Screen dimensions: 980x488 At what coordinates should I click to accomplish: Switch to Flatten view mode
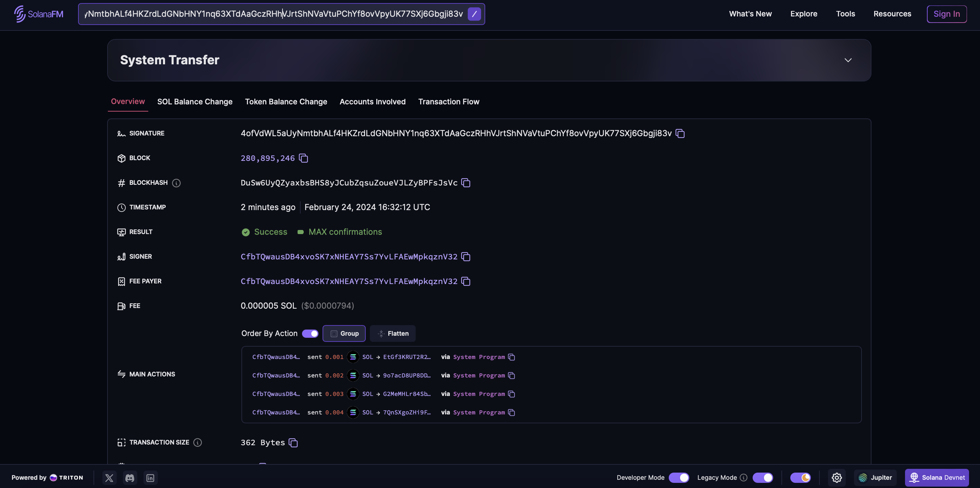click(392, 333)
